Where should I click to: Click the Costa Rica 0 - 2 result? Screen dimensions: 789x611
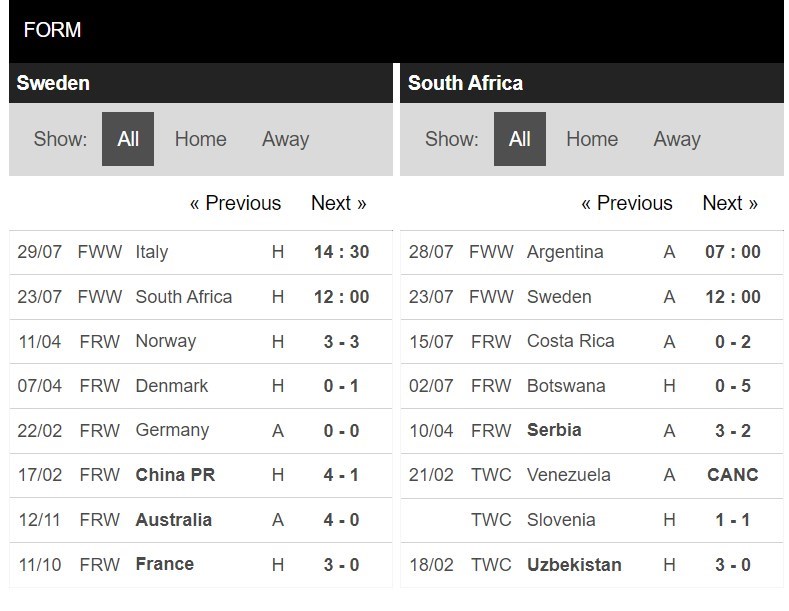tap(733, 342)
